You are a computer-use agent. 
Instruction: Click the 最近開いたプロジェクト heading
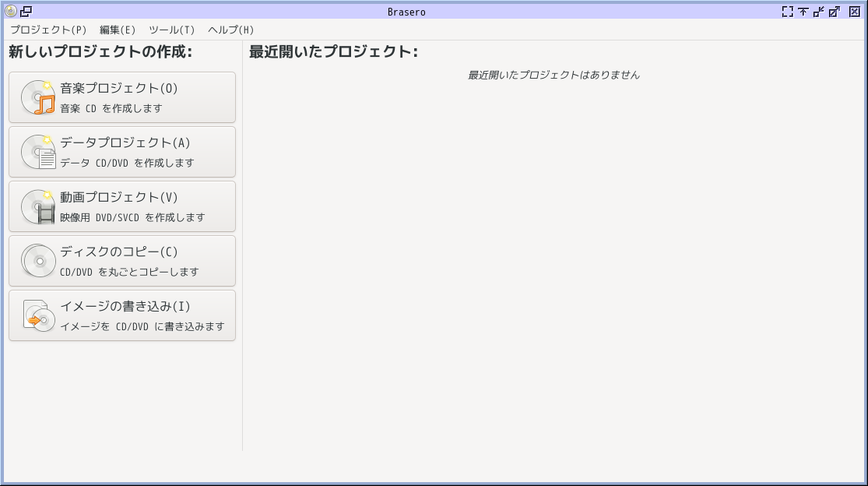tap(333, 52)
